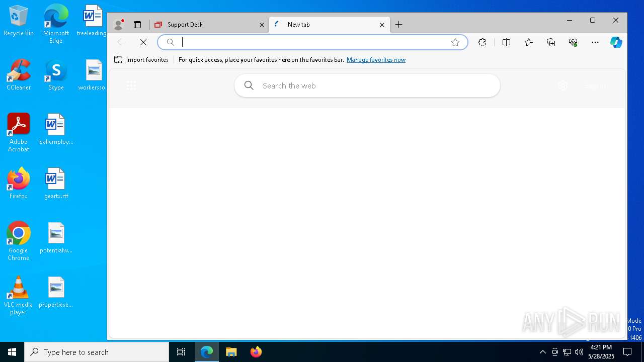The width and height of the screenshot is (644, 362).
Task: Select the Skype desktop shortcut
Action: coord(56,75)
